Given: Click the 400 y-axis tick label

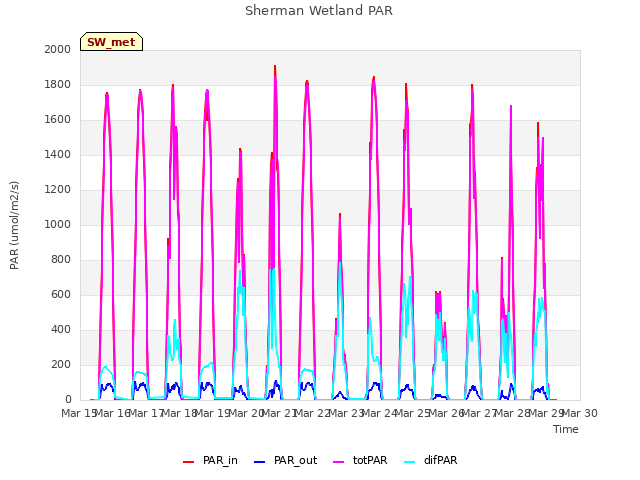Looking at the screenshot, I should 61,329.
